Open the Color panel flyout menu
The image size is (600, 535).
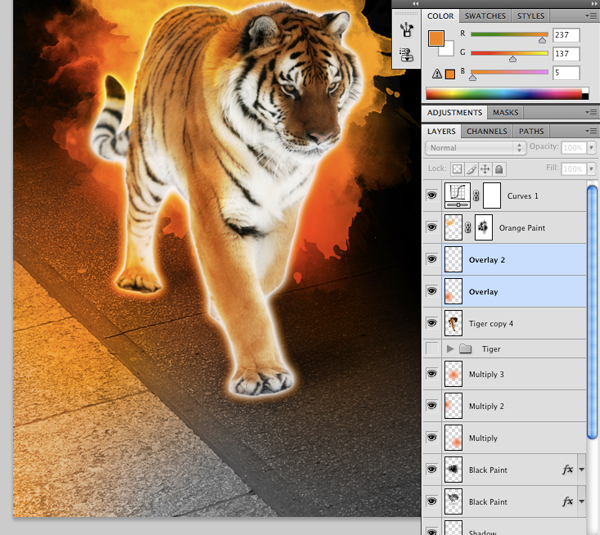pyautogui.click(x=591, y=16)
